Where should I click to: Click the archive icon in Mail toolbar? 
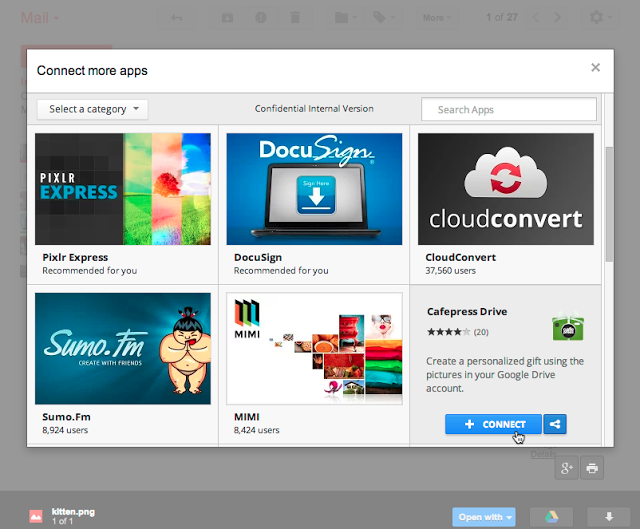click(227, 18)
